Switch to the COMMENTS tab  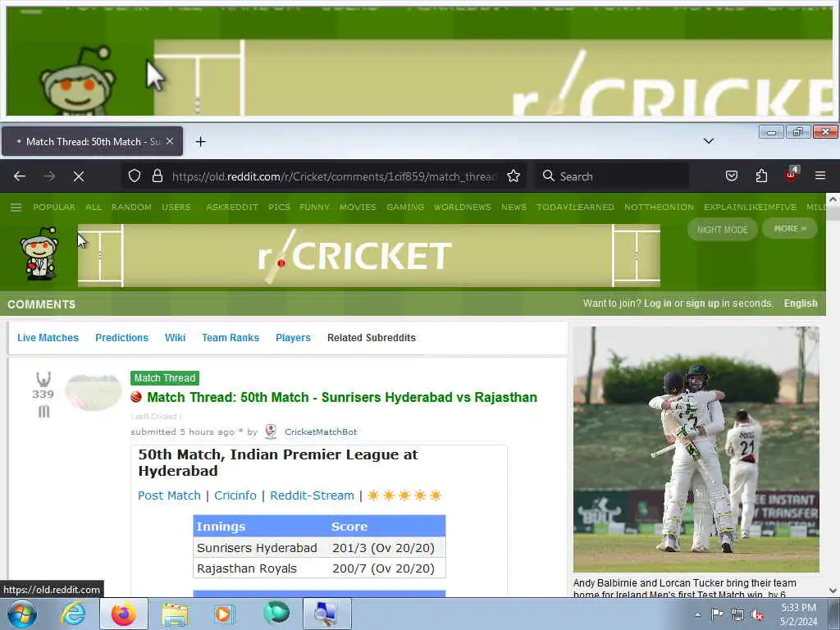point(41,304)
